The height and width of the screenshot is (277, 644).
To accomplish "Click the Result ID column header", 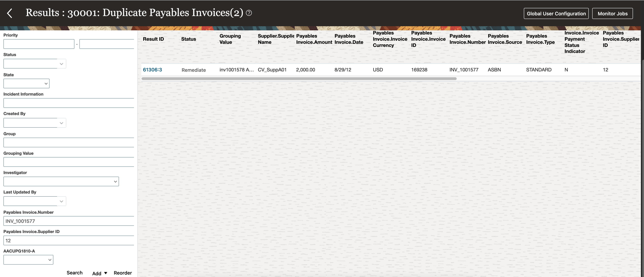I will point(153,39).
